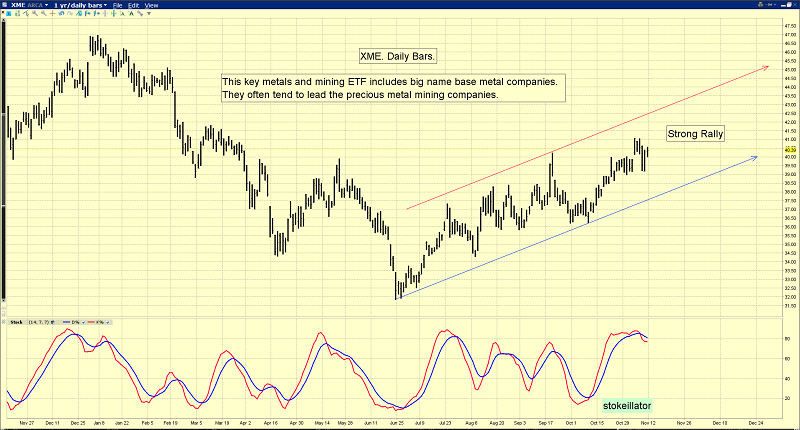Expand the toolbar overflow arrow

[x=149, y=13]
